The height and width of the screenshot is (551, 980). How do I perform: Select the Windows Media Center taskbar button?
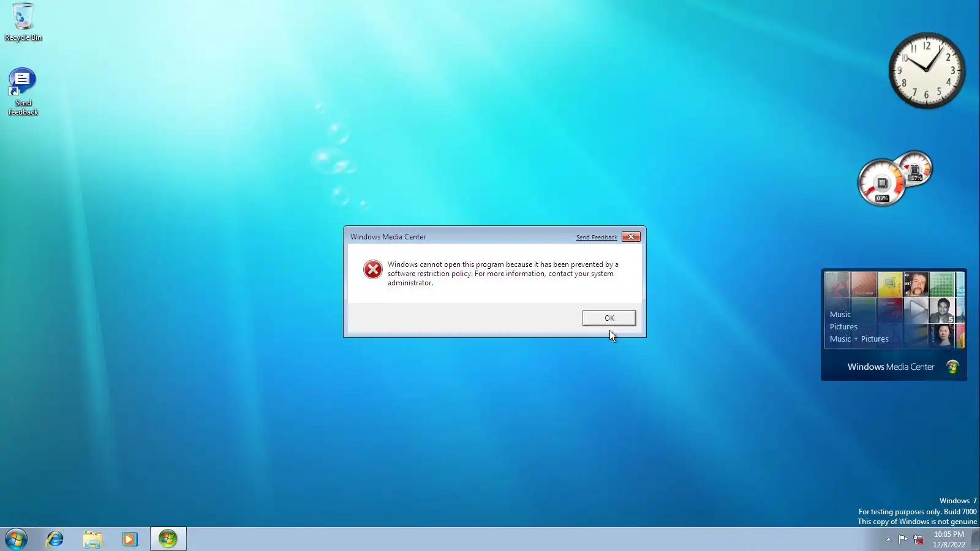click(168, 539)
